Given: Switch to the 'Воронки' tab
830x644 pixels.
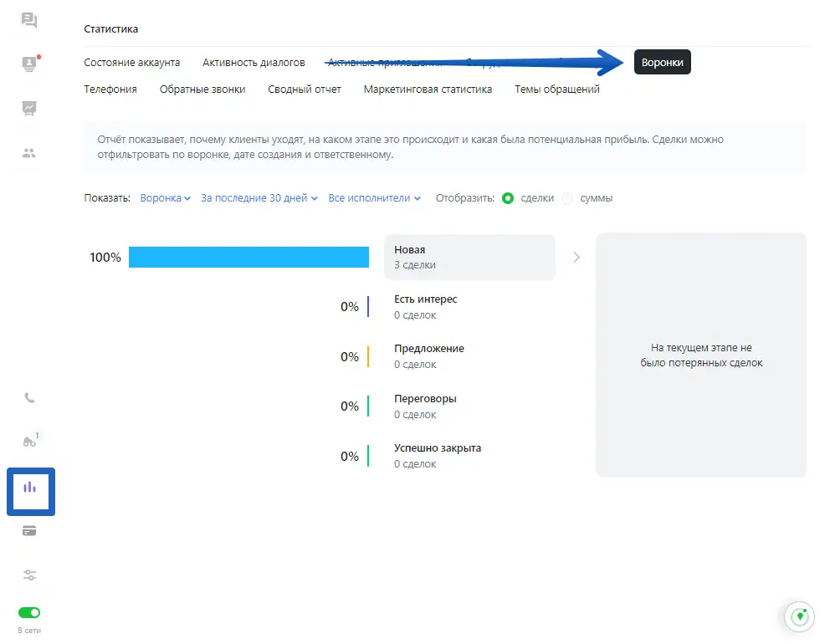Looking at the screenshot, I should coord(662,63).
